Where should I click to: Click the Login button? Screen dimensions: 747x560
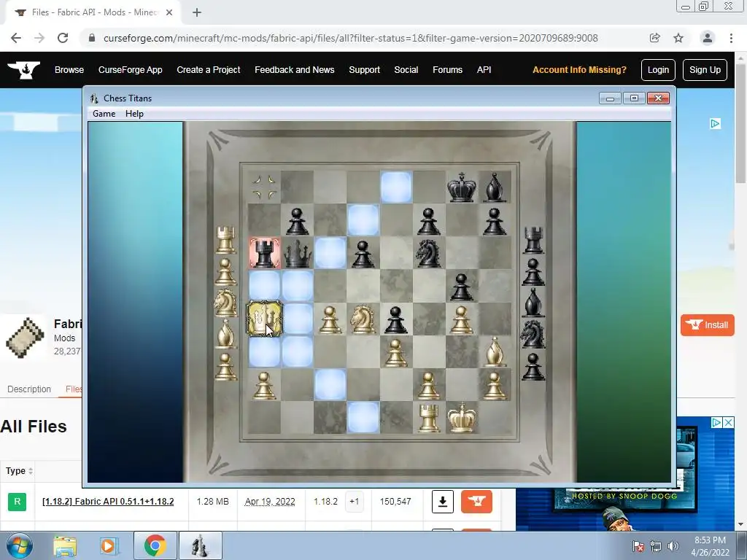(x=658, y=70)
